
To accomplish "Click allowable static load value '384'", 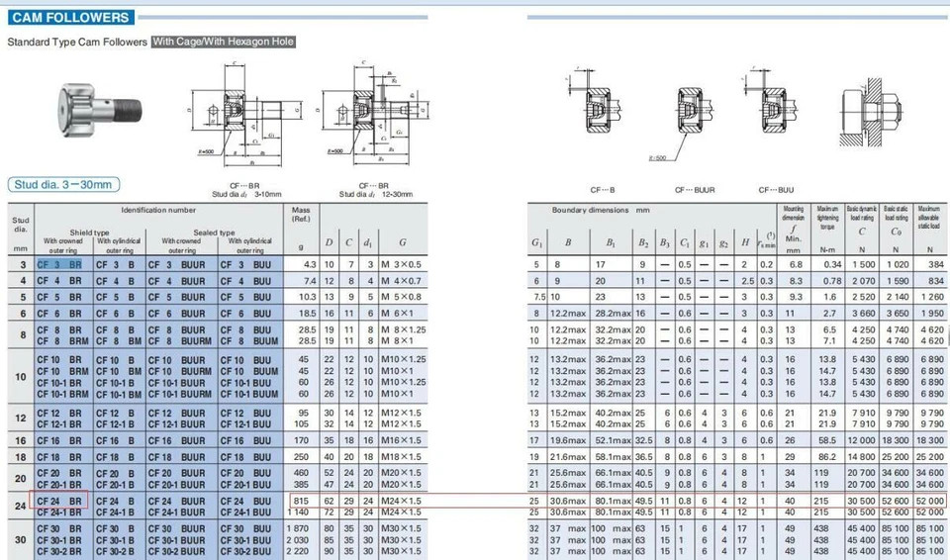I will click(x=936, y=265).
